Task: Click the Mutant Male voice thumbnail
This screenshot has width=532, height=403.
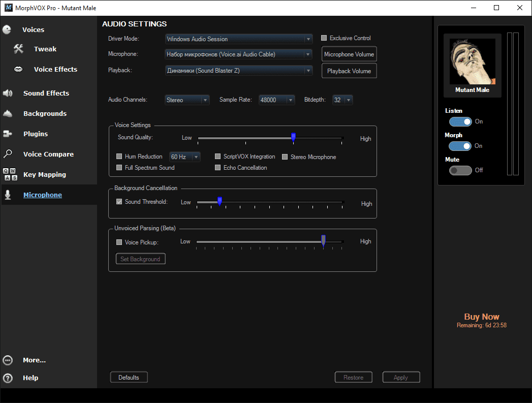Action: point(472,61)
